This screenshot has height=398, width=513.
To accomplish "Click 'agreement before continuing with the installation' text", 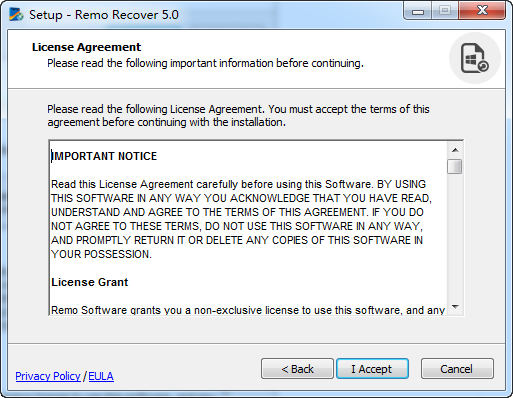I will pyautogui.click(x=166, y=122).
